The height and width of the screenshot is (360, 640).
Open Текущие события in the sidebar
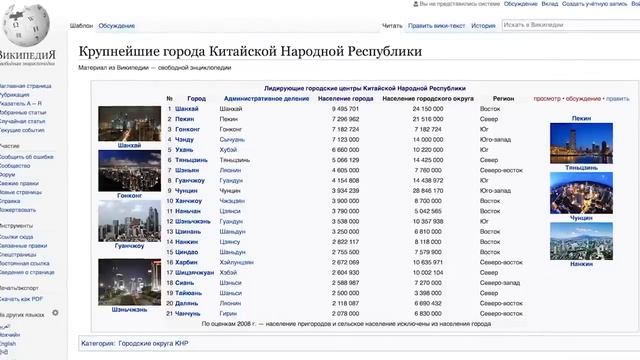[22, 130]
